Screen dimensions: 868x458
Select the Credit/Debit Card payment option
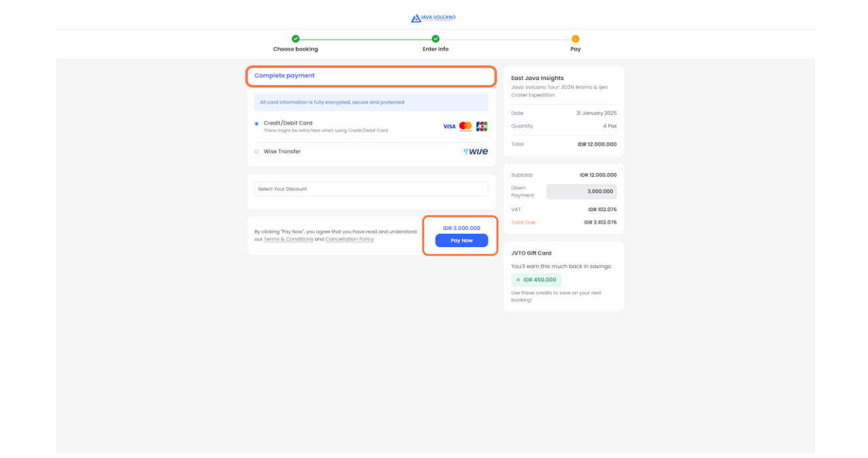coord(256,123)
